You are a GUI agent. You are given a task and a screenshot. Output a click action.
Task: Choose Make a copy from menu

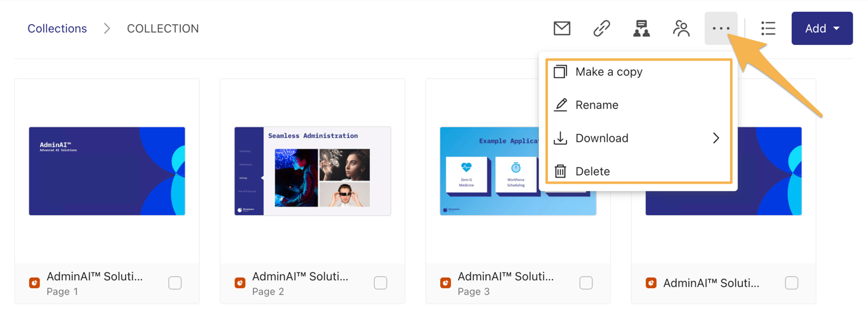[638, 71]
